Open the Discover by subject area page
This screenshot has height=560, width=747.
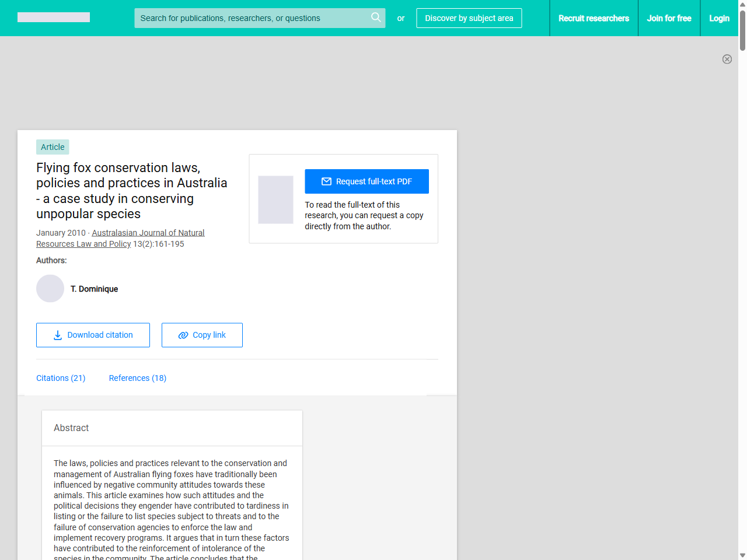pos(469,18)
